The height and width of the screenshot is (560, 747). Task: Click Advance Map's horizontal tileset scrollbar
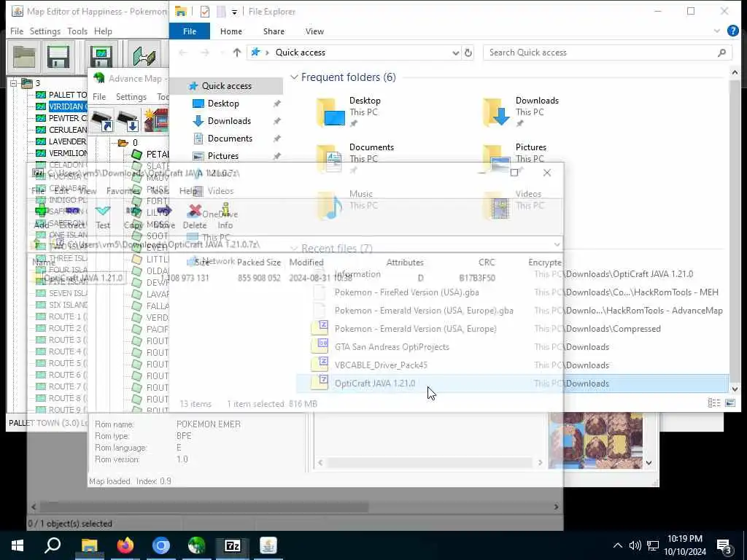click(x=430, y=462)
